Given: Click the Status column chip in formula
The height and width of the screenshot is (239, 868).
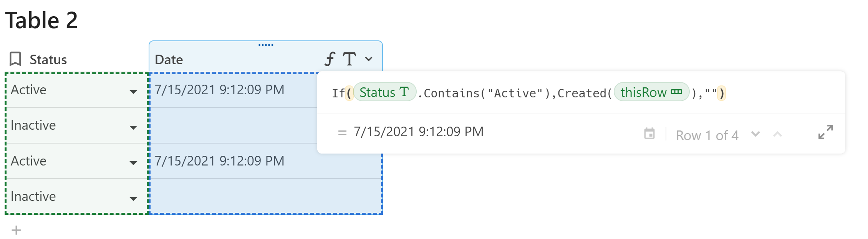Looking at the screenshot, I should point(384,92).
